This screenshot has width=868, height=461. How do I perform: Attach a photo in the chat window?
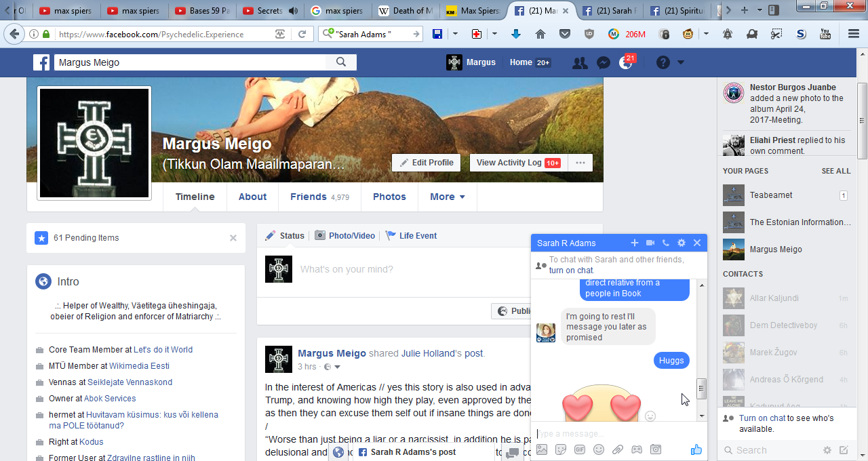coord(542,449)
